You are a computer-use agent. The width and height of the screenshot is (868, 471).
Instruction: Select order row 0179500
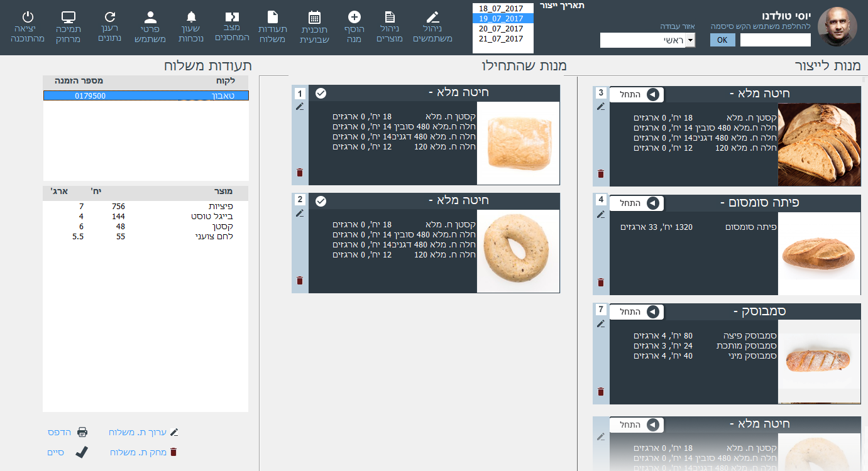[146, 95]
